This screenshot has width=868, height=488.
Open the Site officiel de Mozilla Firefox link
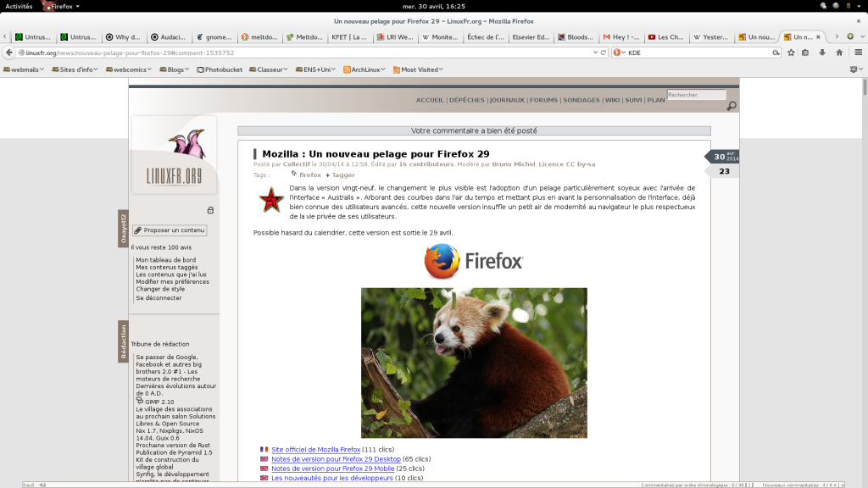(x=316, y=449)
